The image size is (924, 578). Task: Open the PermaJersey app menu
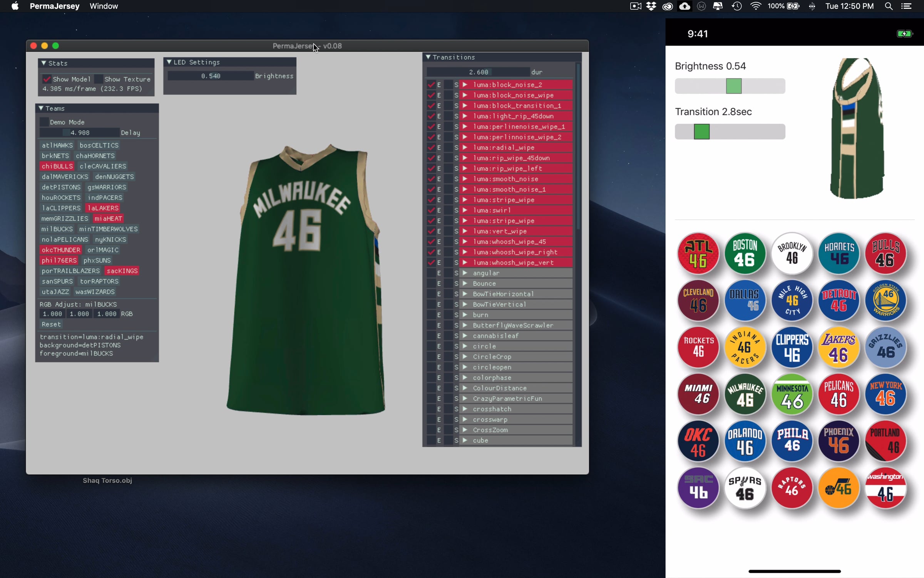coord(55,6)
